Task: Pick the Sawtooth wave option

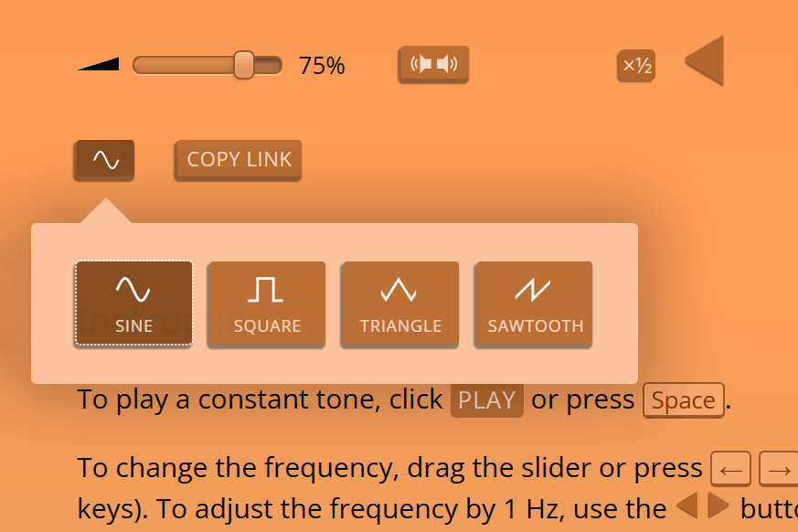Action: tap(534, 303)
